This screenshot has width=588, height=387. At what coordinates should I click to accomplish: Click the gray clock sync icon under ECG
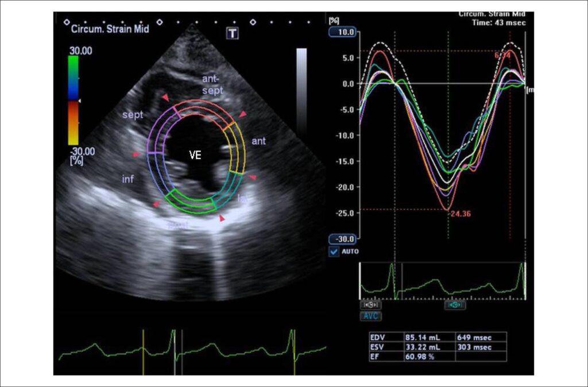point(370,305)
